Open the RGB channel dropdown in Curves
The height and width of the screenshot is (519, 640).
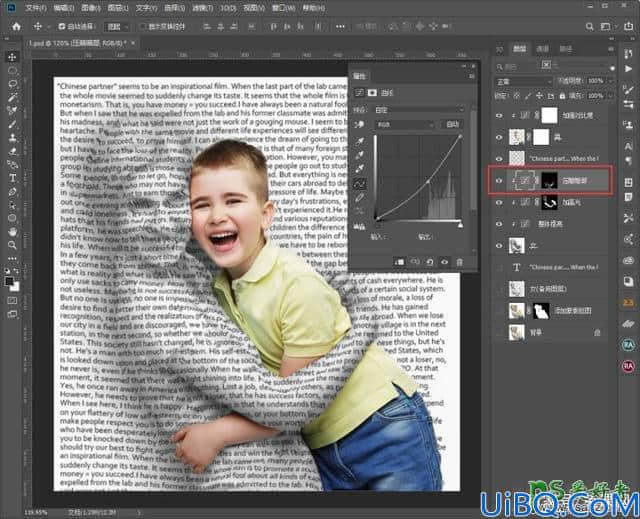coord(404,125)
